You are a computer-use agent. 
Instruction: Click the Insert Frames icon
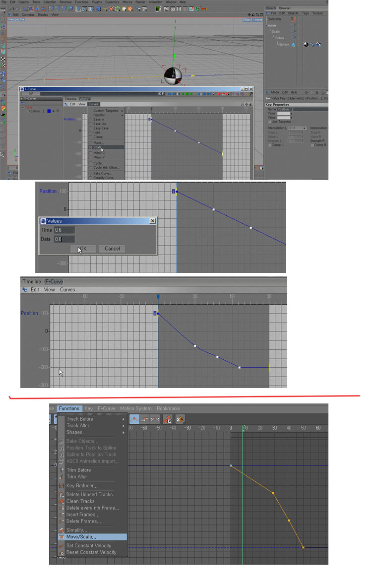coord(62,515)
